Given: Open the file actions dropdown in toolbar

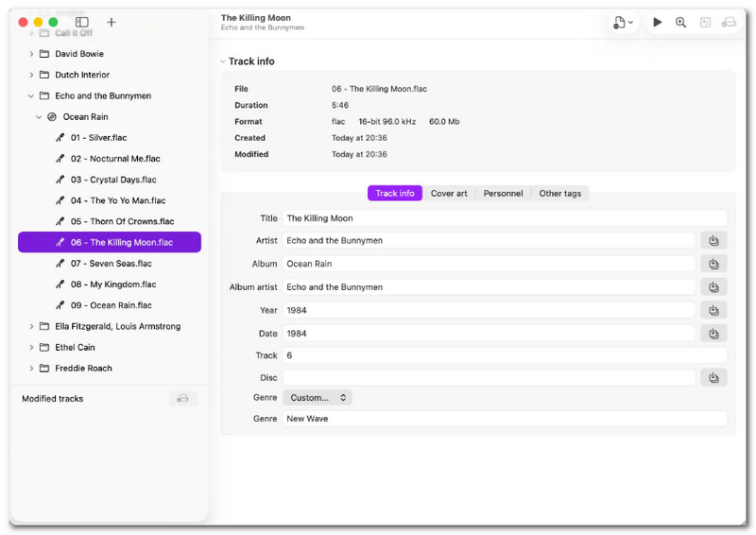Looking at the screenshot, I should [623, 22].
